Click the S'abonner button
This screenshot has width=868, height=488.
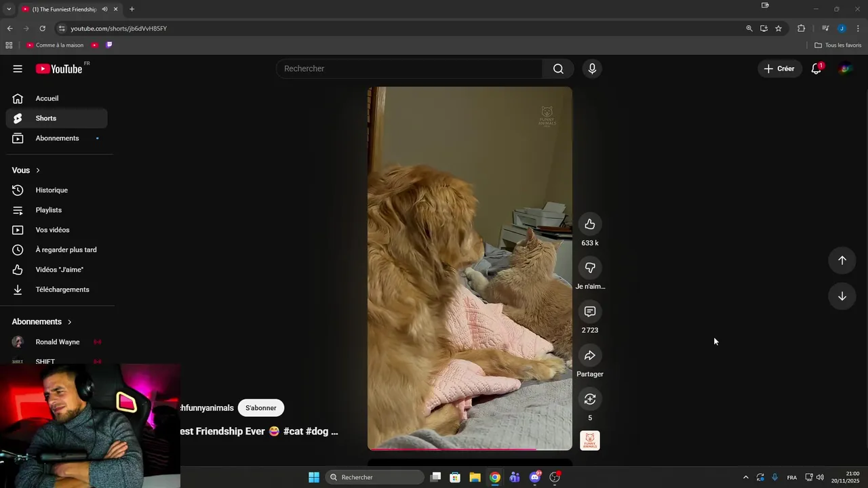(261, 408)
